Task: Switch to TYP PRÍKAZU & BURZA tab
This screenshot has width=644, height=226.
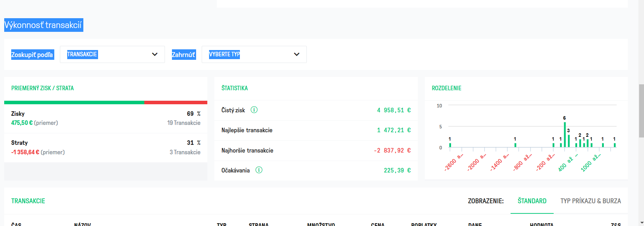Action: [x=590, y=201]
